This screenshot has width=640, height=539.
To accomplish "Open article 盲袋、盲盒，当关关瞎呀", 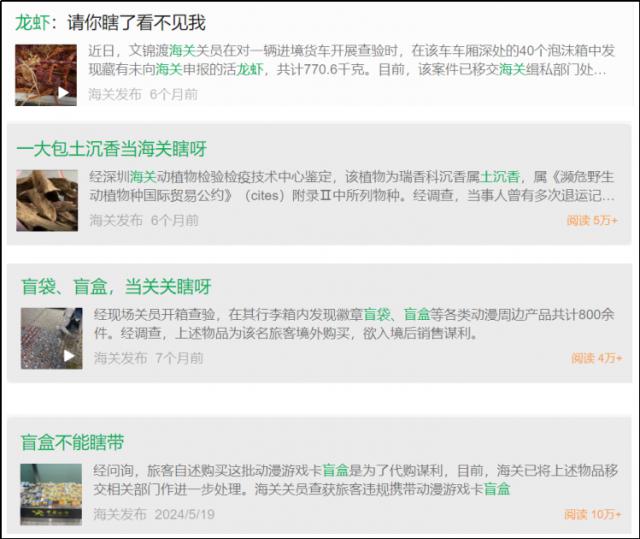I will tap(116, 286).
